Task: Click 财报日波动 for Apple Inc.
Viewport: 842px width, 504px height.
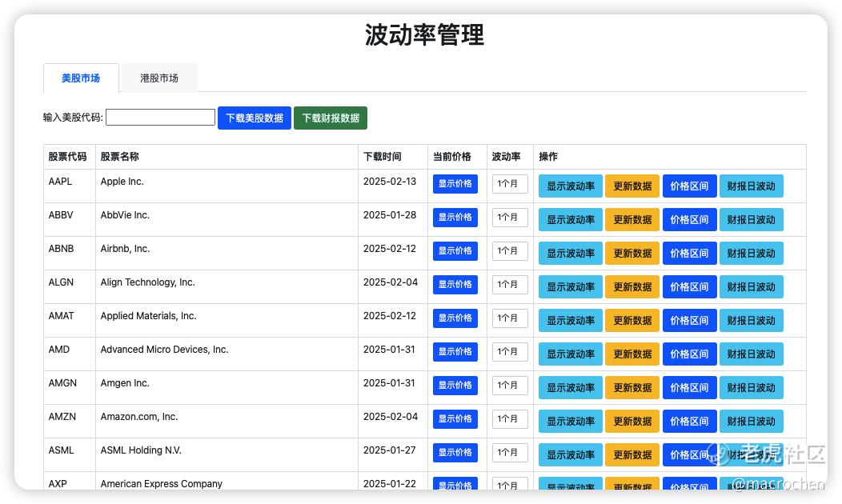Action: (752, 186)
